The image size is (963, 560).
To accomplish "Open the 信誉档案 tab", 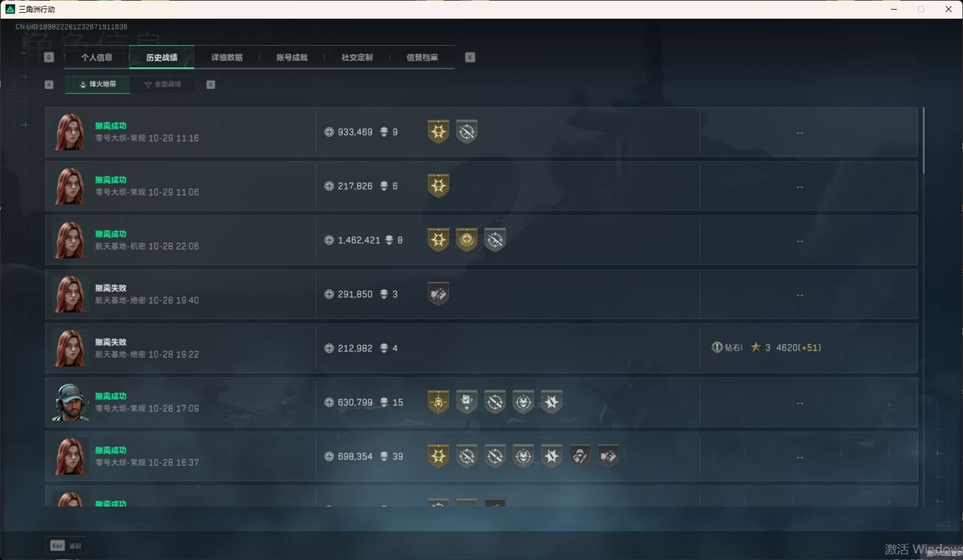I will click(422, 57).
